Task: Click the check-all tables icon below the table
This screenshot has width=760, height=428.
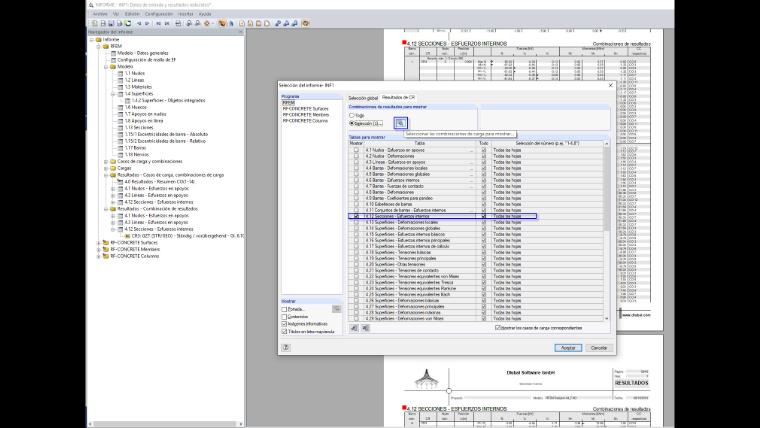Action: click(354, 328)
